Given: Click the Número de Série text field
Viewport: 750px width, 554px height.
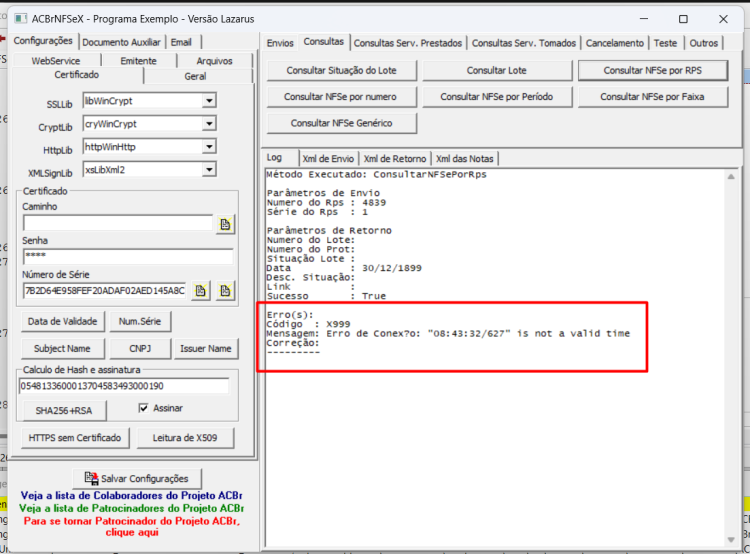Looking at the screenshot, I should (104, 290).
